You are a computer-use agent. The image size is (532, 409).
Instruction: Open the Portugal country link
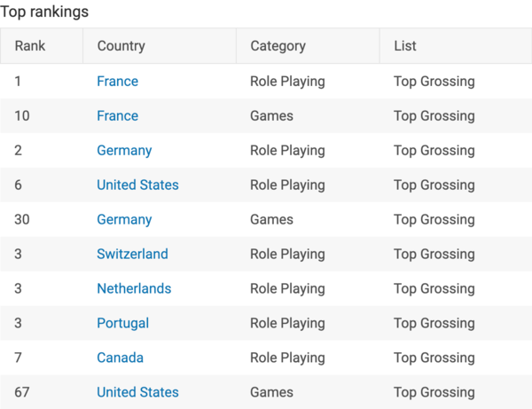point(122,324)
